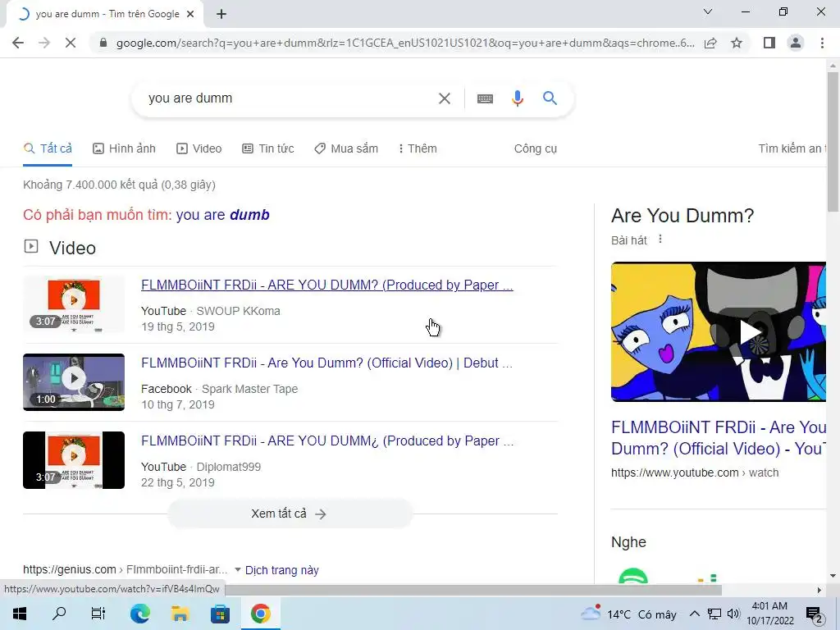Click the Chrome taskbar icon
The height and width of the screenshot is (630, 840).
(260, 614)
